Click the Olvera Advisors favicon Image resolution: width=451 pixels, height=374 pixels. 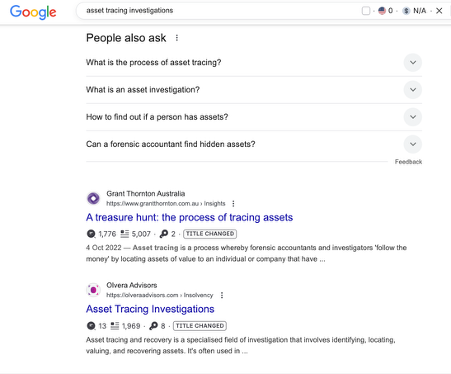pos(93,290)
